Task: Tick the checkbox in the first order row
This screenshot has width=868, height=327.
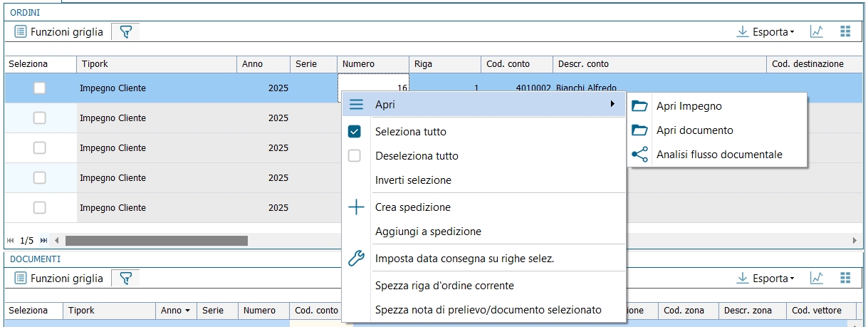Action: point(40,88)
